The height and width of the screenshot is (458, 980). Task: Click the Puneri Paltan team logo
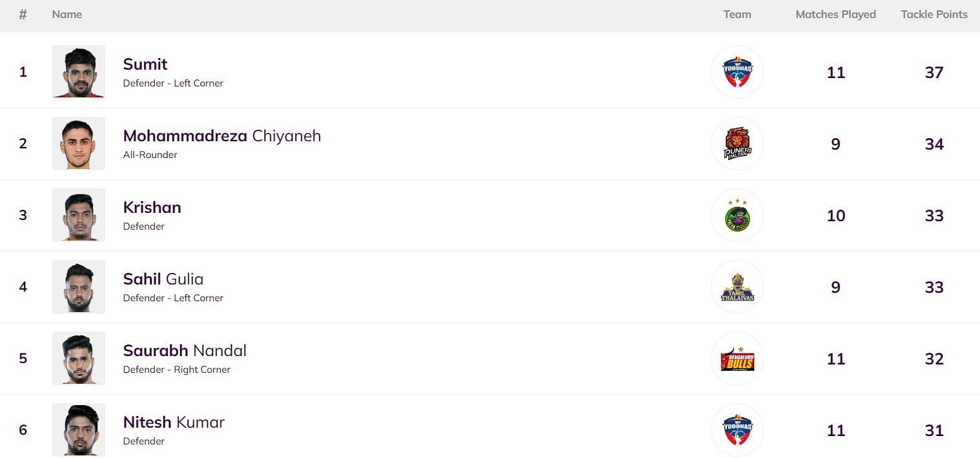(737, 143)
